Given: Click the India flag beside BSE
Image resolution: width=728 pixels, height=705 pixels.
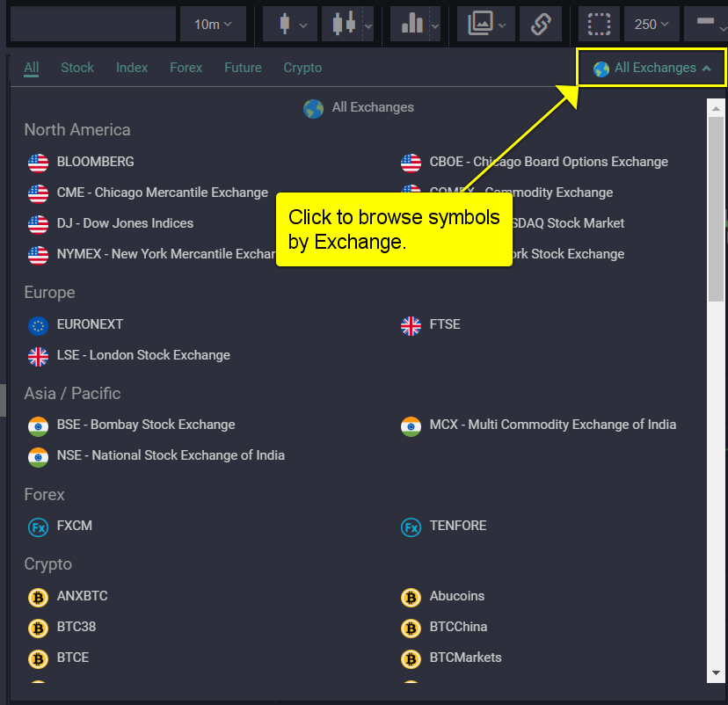Looking at the screenshot, I should pos(38,425).
